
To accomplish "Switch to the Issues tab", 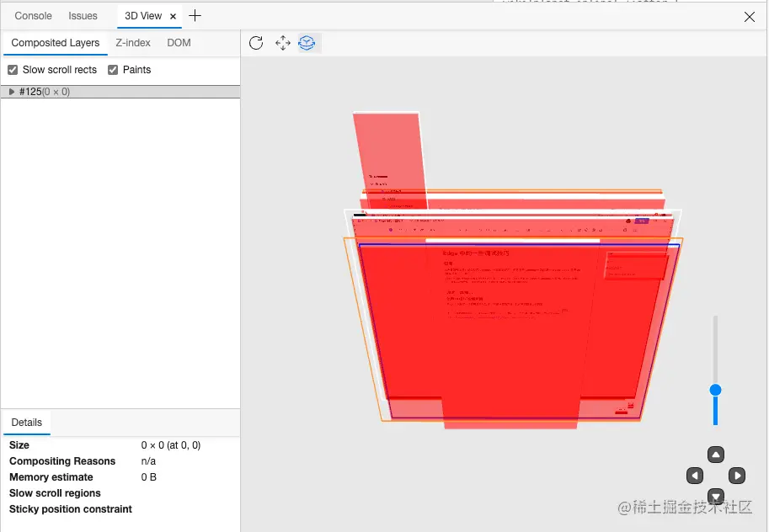I will (83, 15).
